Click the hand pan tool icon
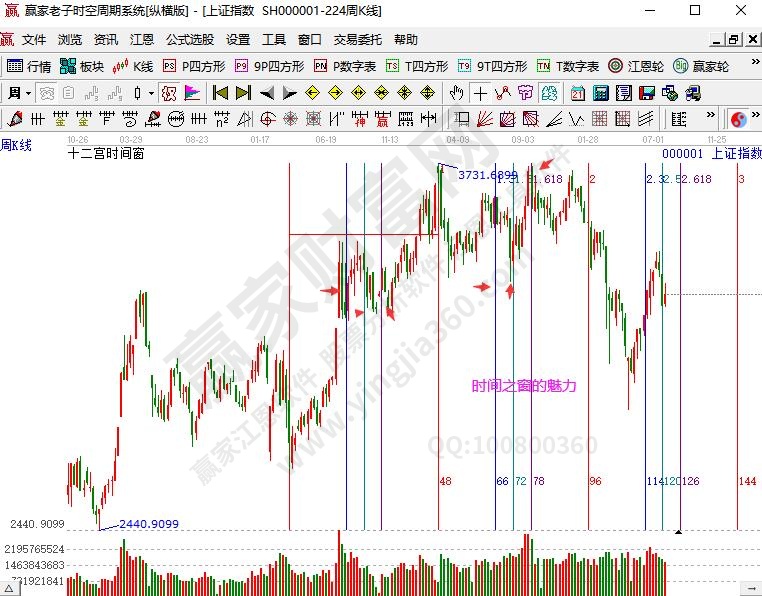This screenshot has height=596, width=762. pyautogui.click(x=456, y=93)
